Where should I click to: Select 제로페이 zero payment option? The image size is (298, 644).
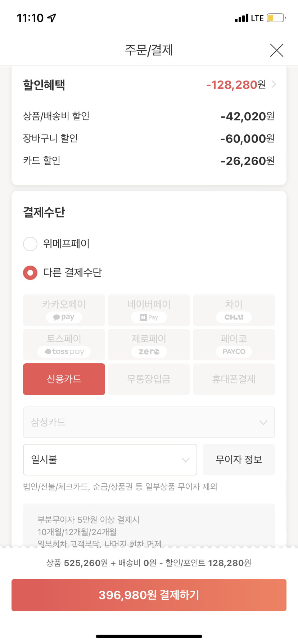[x=149, y=345]
